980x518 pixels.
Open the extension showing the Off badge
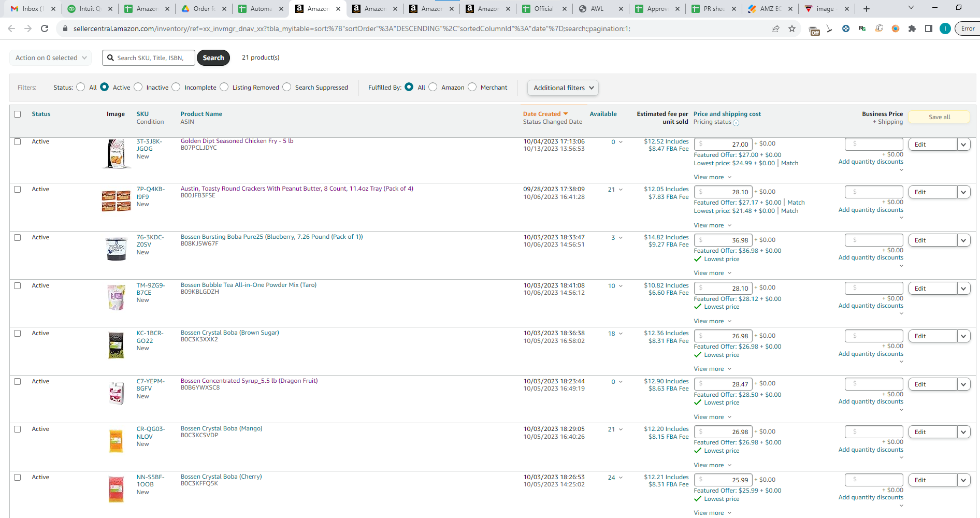point(814,30)
